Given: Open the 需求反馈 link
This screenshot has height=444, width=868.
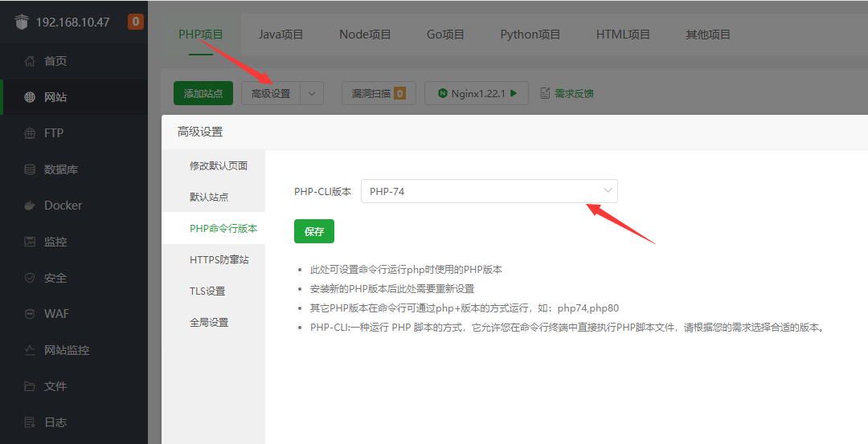Looking at the screenshot, I should tap(574, 93).
